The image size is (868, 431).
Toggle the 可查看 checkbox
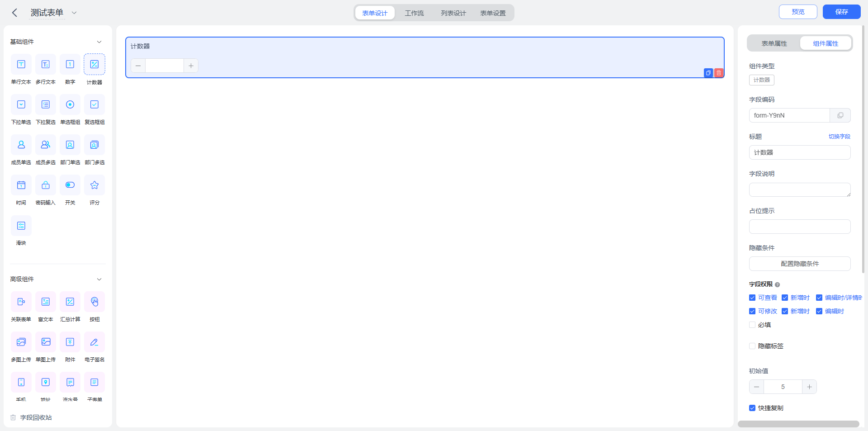click(x=752, y=298)
